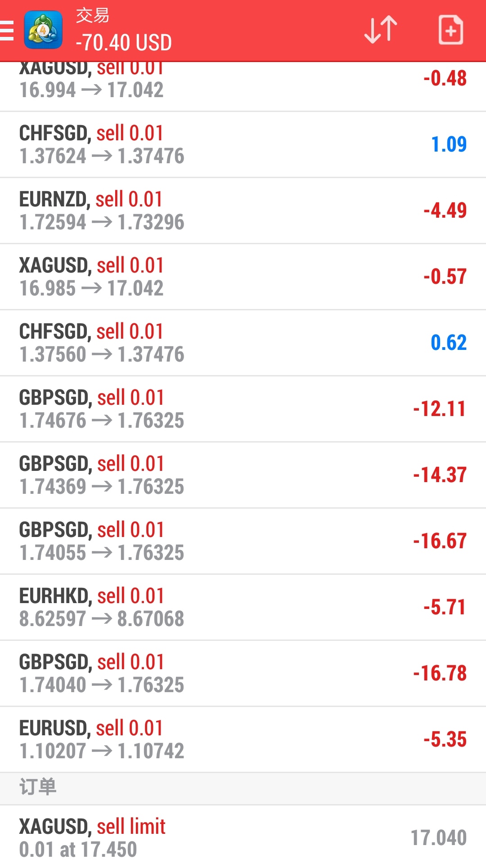
Task: Open GBPSGD position opened at 1.74676
Action: [243, 409]
